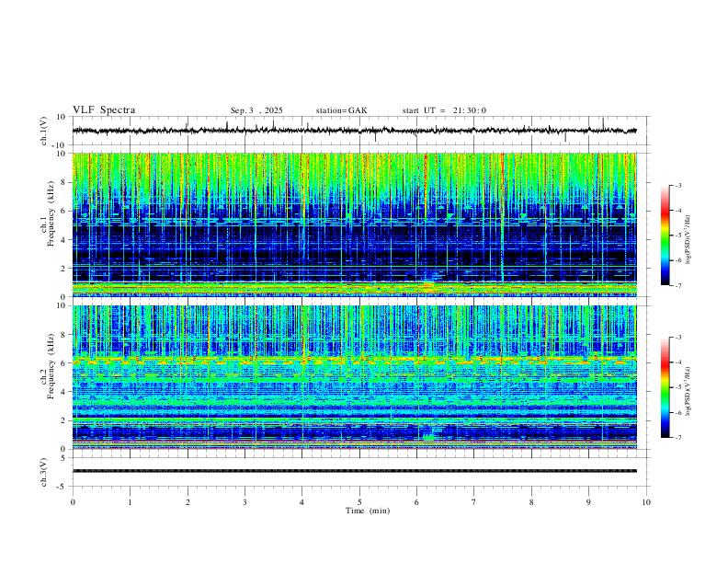Click the ch.1 voltage waveform trace

(x=355, y=131)
